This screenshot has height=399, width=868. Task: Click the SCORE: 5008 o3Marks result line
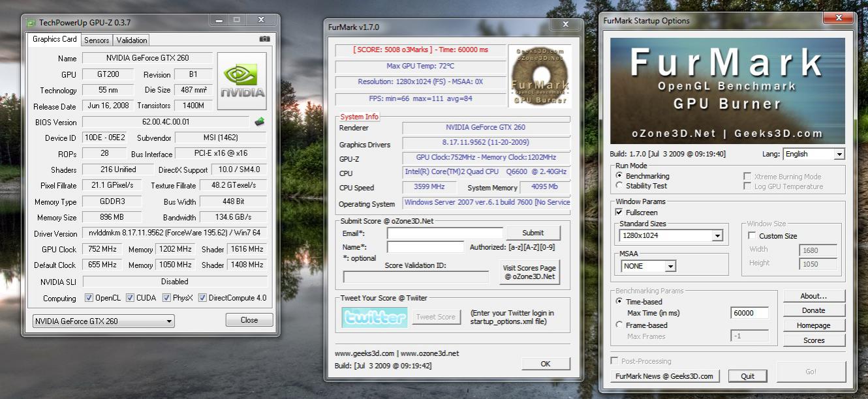(420, 50)
